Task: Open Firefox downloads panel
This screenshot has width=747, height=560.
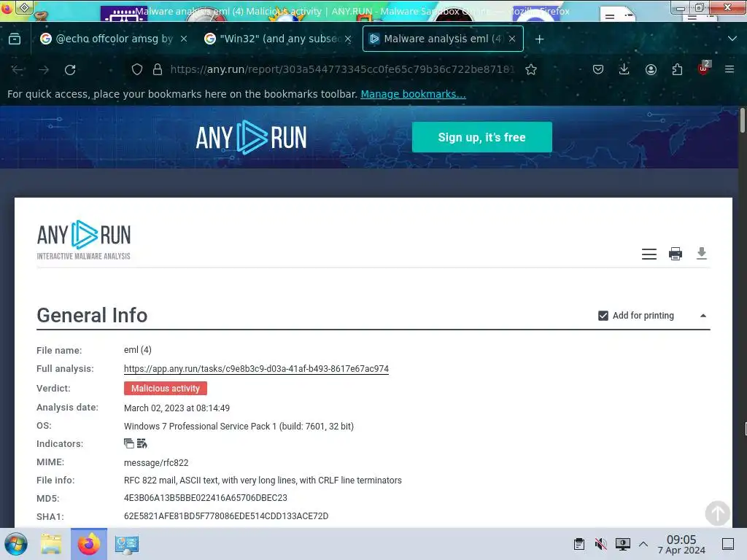Action: click(x=624, y=69)
